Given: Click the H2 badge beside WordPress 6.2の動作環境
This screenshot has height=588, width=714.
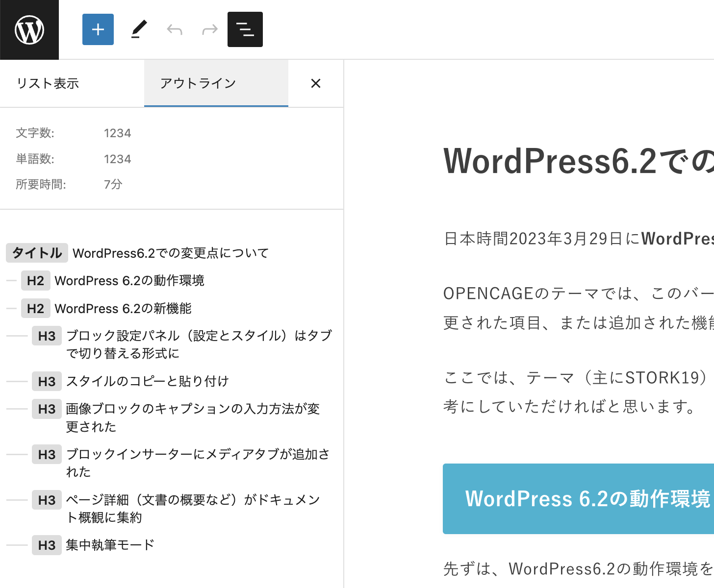Looking at the screenshot, I should click(x=36, y=280).
